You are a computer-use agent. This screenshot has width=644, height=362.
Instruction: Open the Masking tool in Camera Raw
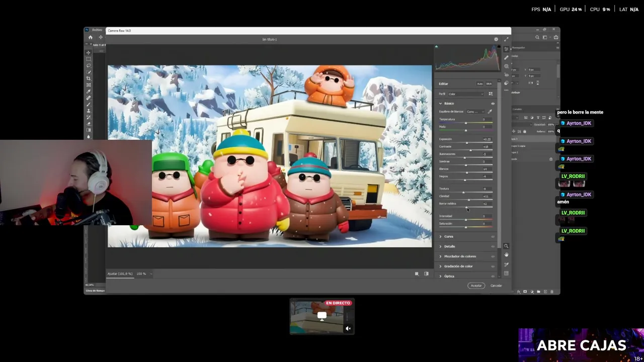coord(506,66)
